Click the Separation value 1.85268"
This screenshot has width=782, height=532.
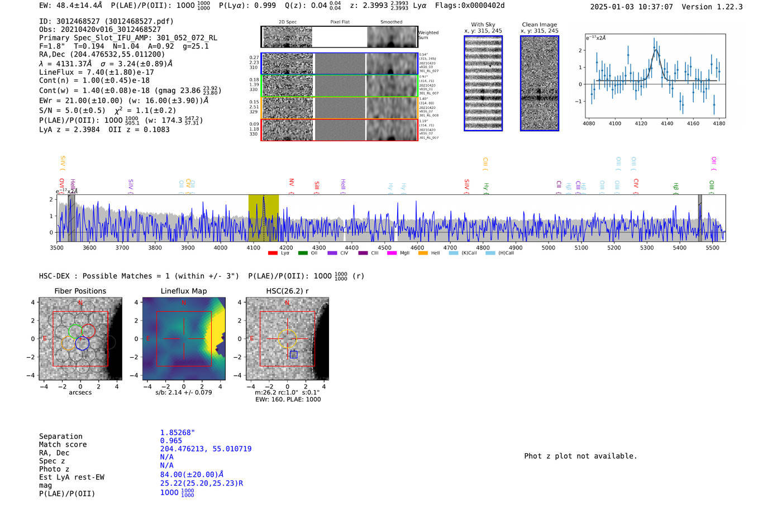[178, 433]
